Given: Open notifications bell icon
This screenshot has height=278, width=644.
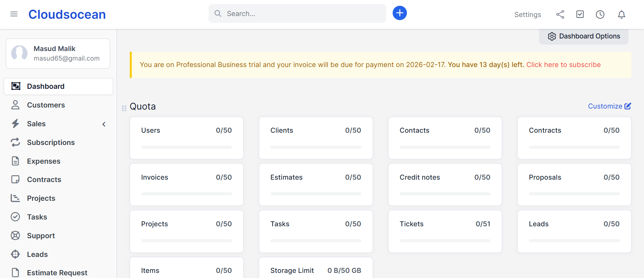Looking at the screenshot, I should (x=622, y=14).
